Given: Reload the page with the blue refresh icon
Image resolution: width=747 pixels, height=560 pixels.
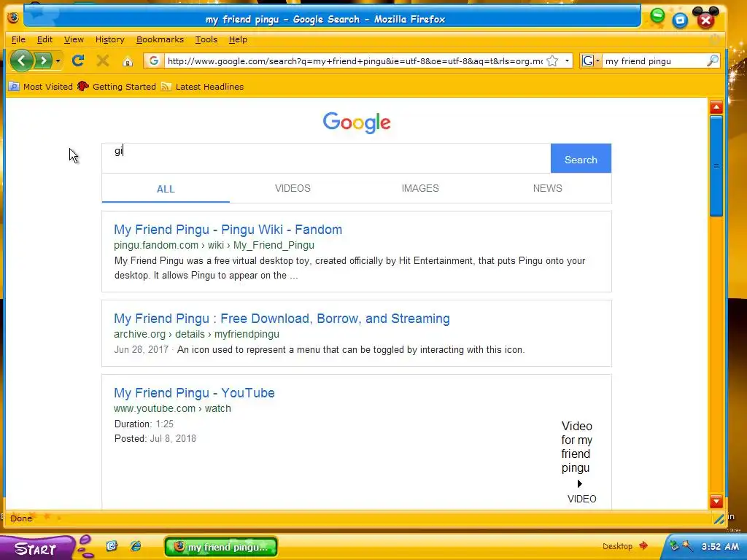Looking at the screenshot, I should point(78,61).
